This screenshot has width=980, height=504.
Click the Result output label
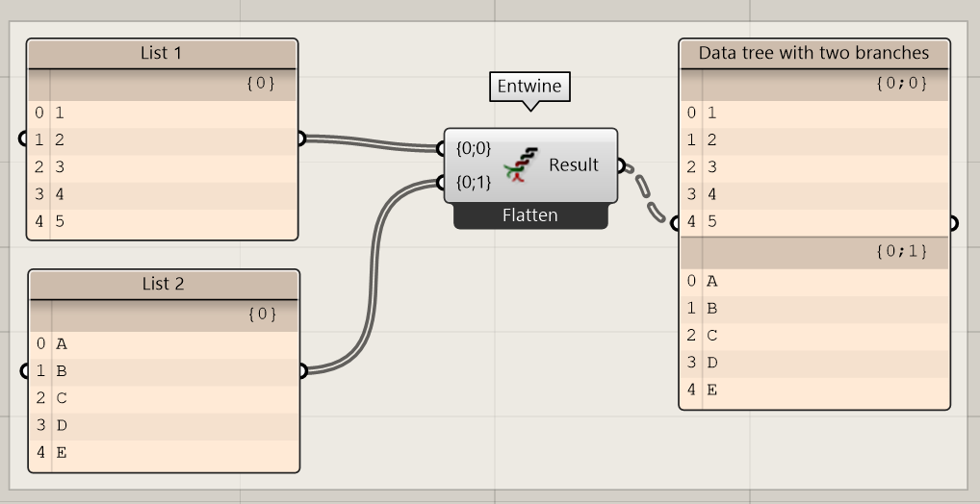(x=574, y=165)
